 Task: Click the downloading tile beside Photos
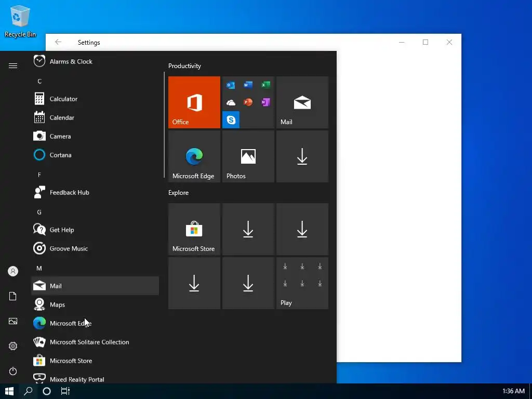click(x=302, y=156)
